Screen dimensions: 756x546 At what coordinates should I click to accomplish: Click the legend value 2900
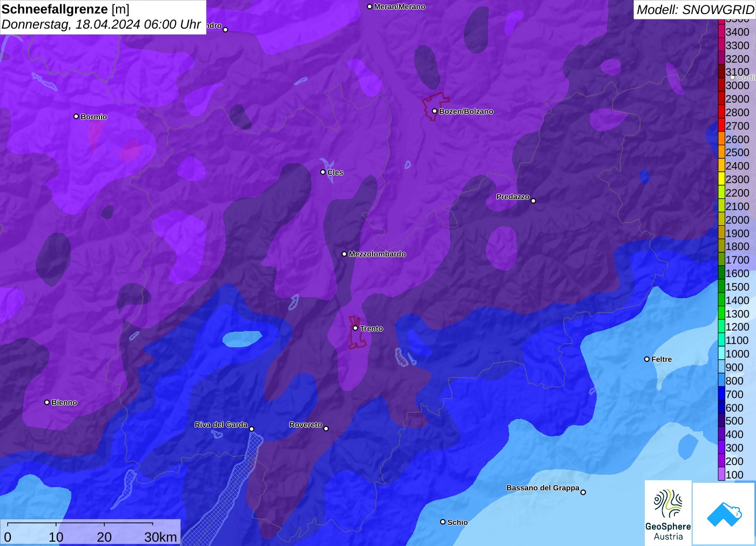click(737, 99)
